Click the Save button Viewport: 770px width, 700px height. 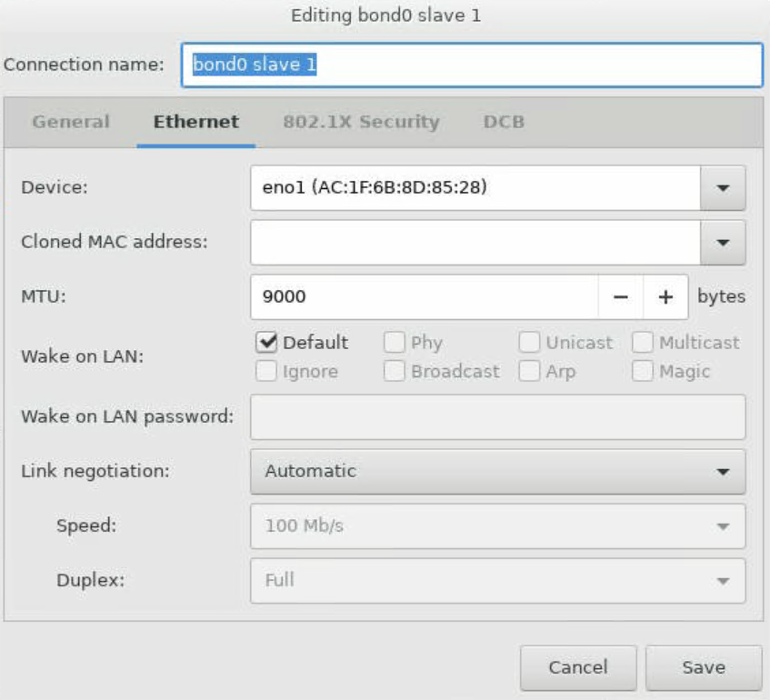click(703, 667)
